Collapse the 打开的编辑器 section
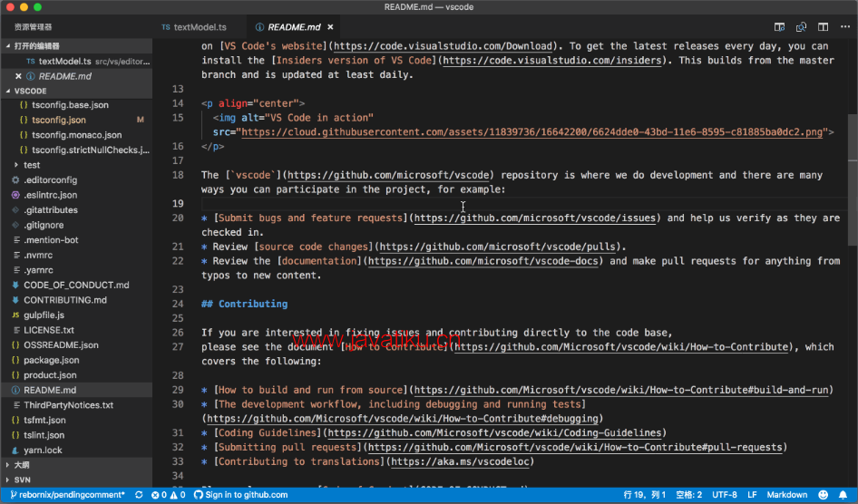This screenshot has width=858, height=504. 7,46
